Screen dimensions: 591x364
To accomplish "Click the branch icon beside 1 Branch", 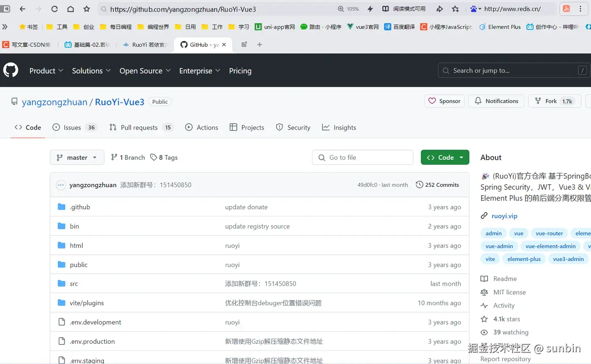I will click(114, 157).
